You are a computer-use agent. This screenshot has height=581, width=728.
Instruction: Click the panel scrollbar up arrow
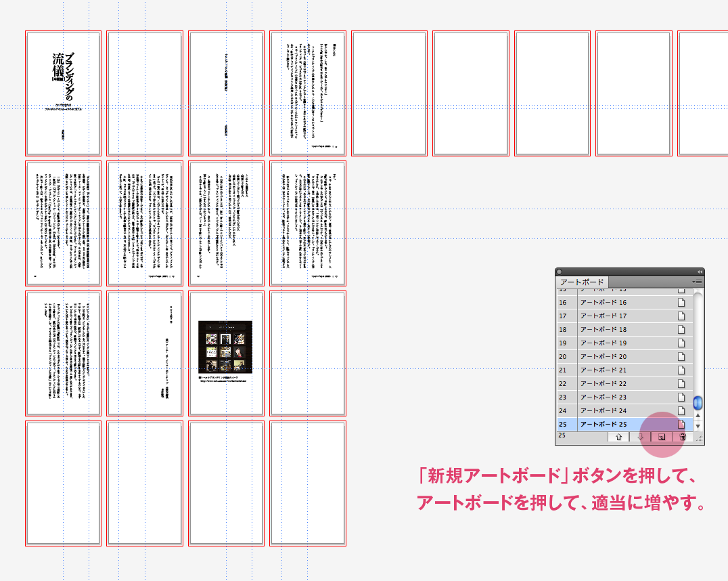698,416
